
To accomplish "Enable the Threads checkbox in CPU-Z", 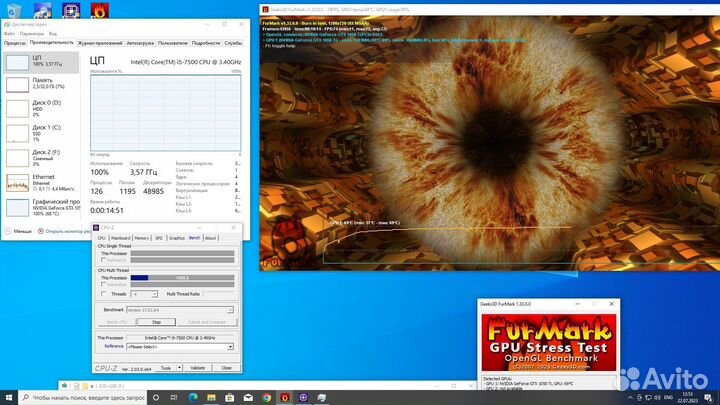I will (104, 294).
